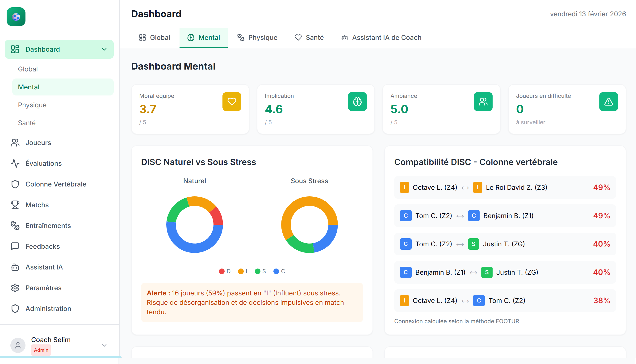Click the Évaluations activity pulse icon

15,163
